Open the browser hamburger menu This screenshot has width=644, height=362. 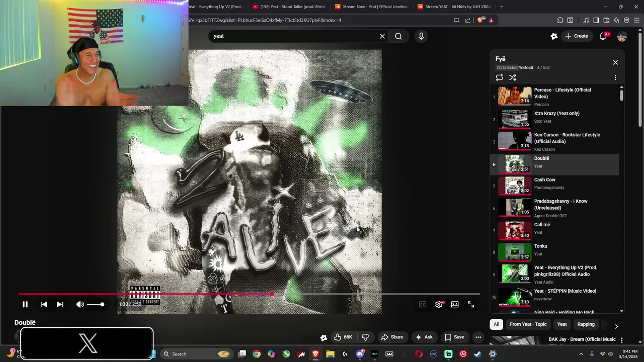tap(636, 20)
